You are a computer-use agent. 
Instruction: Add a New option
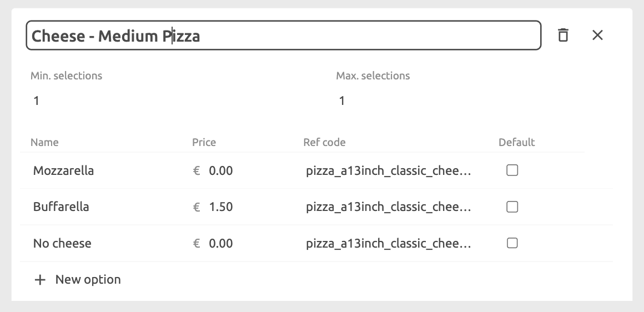88,279
